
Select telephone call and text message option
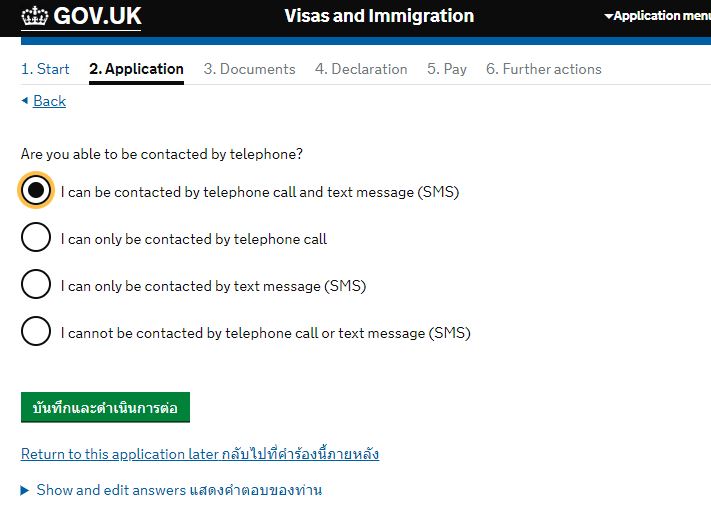click(35, 191)
